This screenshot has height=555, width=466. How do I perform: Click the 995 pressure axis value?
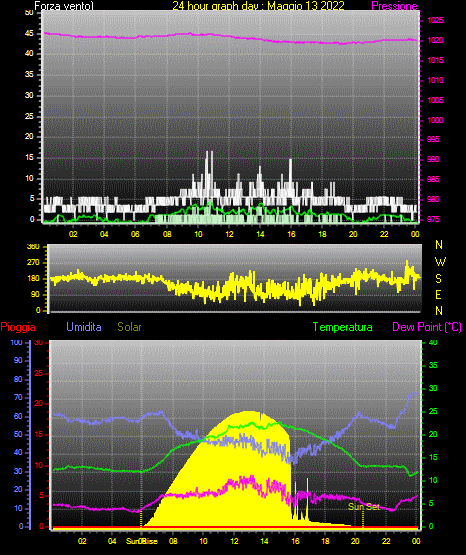coord(433,139)
